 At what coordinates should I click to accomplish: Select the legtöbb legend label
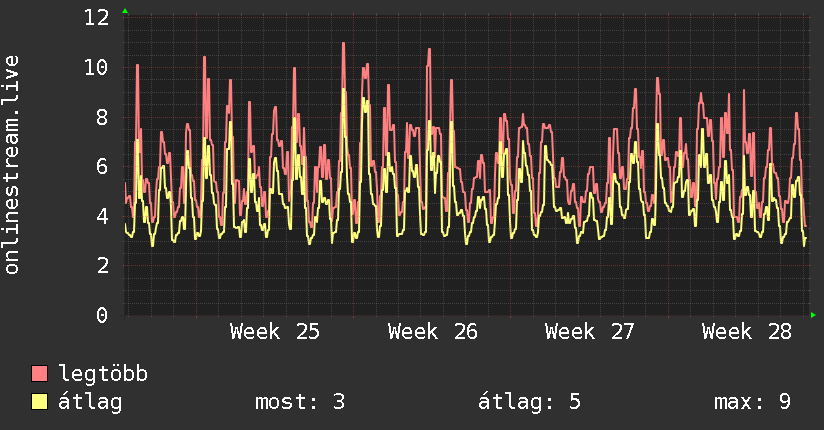pyautogui.click(x=103, y=374)
